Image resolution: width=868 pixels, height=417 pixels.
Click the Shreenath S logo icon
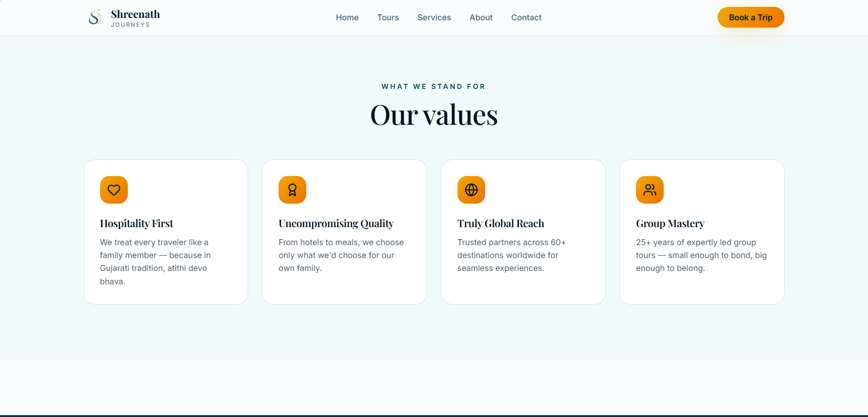(95, 18)
